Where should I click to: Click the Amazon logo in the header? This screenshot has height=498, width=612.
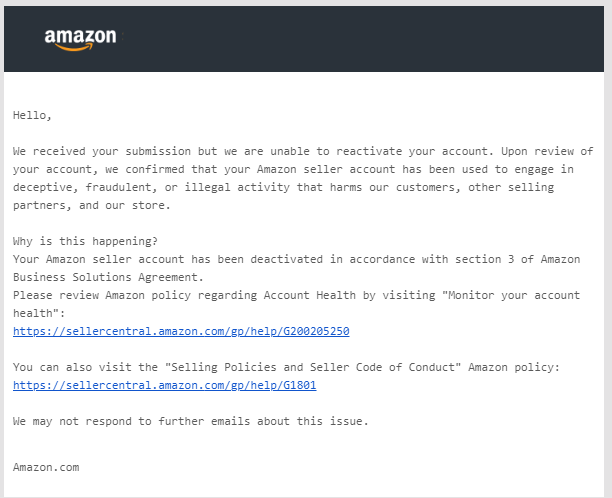click(80, 39)
